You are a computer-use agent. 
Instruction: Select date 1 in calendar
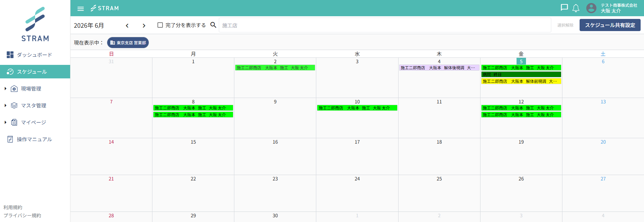193,61
